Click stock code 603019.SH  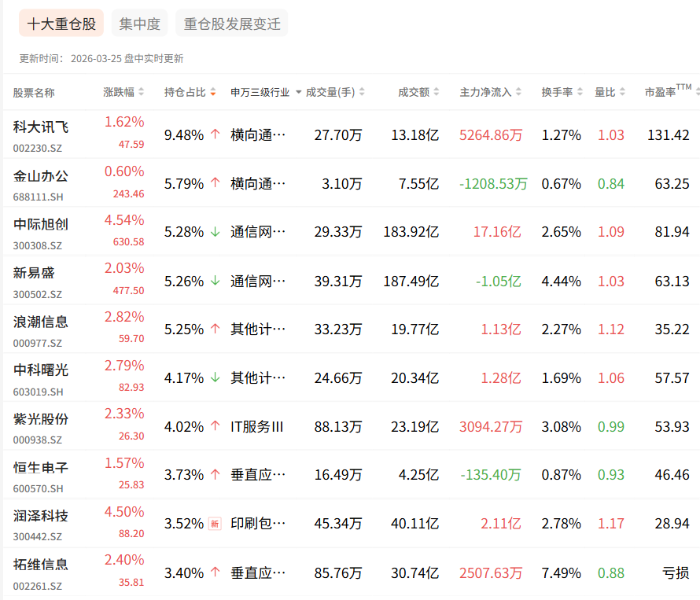[38, 392]
